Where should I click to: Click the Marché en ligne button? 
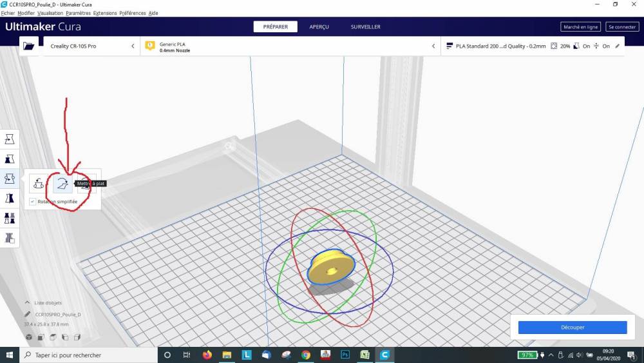tap(580, 26)
